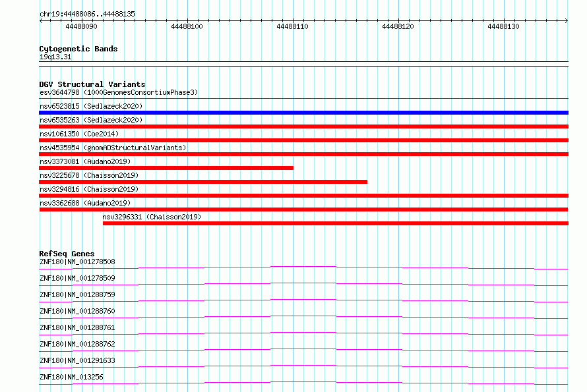Click nsv3296331 (Chaisson2019) label
The image size is (587, 392).
[x=152, y=217]
